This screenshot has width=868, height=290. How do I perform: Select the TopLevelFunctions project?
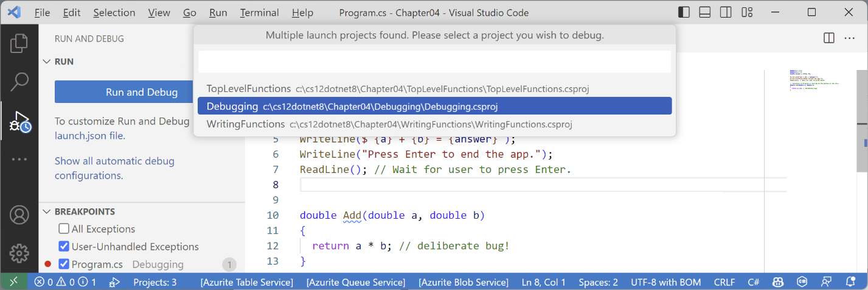coord(434,88)
